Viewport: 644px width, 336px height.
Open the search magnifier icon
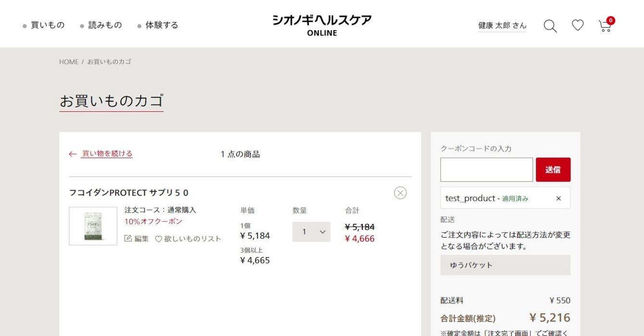[550, 26]
